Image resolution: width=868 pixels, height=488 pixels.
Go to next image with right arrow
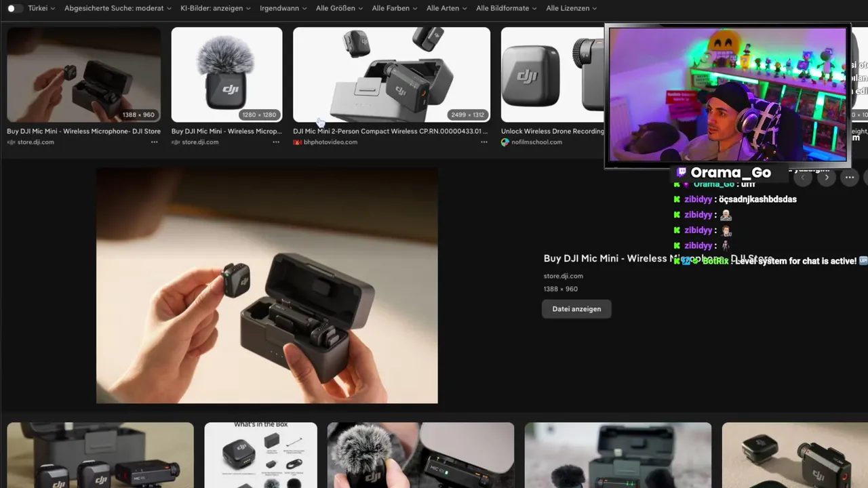pyautogui.click(x=826, y=178)
